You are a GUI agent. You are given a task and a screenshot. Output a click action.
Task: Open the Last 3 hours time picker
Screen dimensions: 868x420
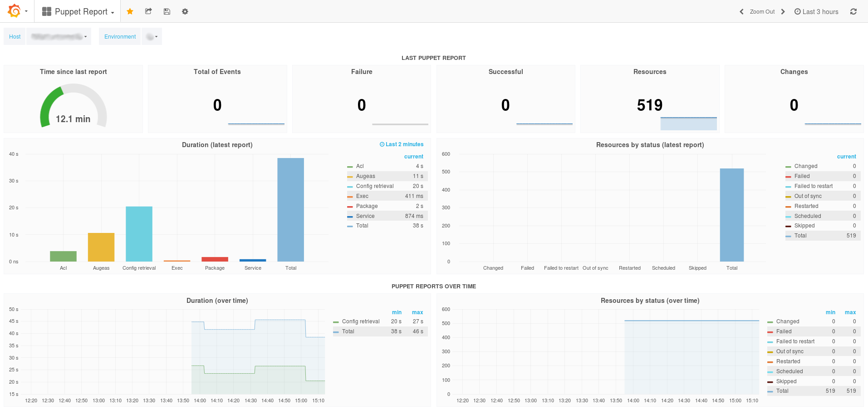coord(816,12)
